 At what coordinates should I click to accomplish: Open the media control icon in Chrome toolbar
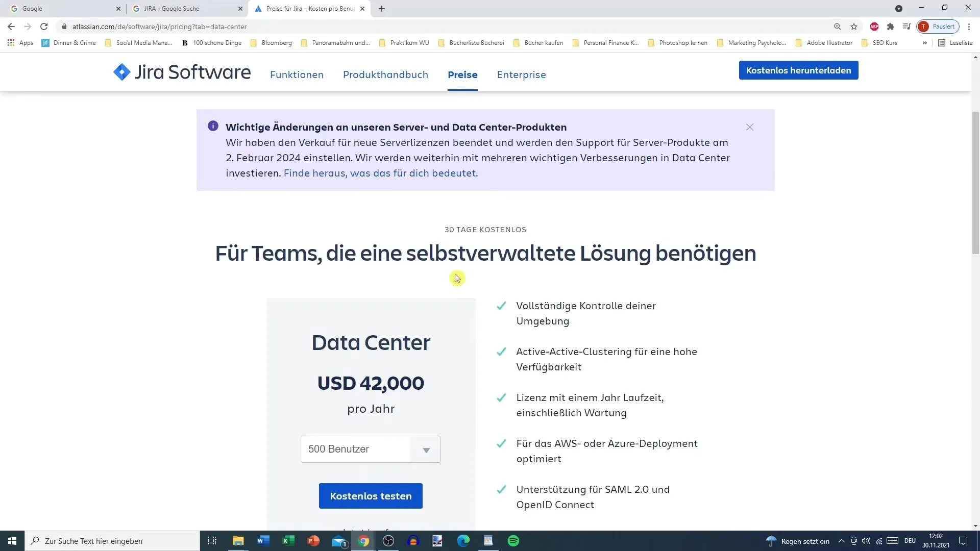coord(907,27)
